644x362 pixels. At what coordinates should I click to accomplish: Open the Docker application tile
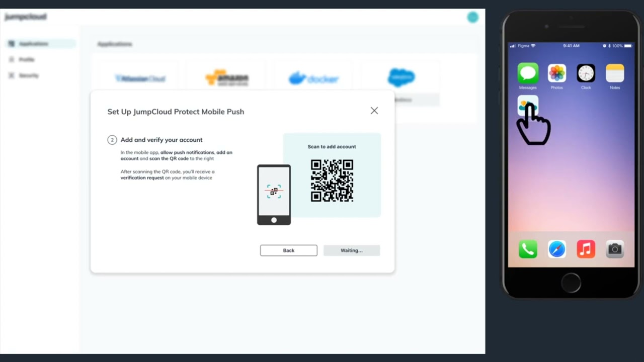tap(314, 78)
